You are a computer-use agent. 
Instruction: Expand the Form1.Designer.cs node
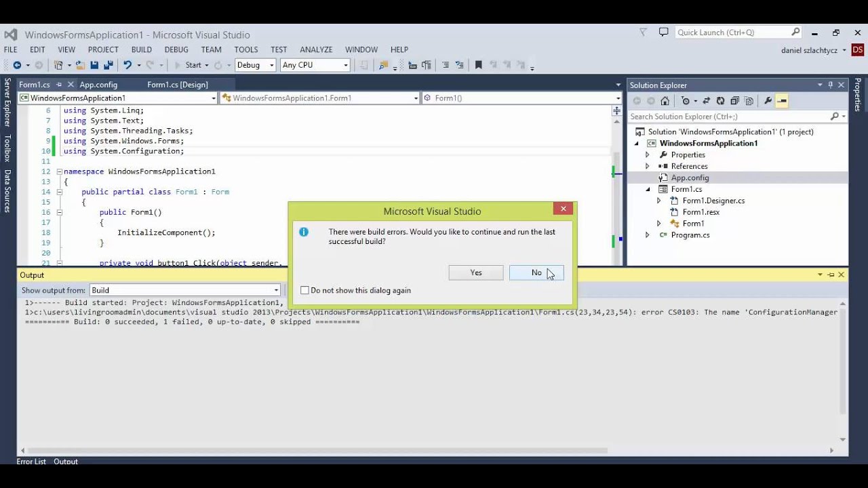pyautogui.click(x=658, y=201)
